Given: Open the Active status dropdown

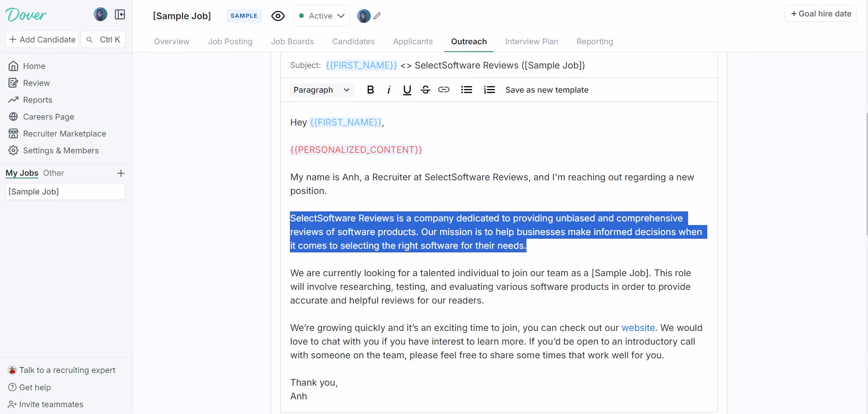Looking at the screenshot, I should 322,16.
